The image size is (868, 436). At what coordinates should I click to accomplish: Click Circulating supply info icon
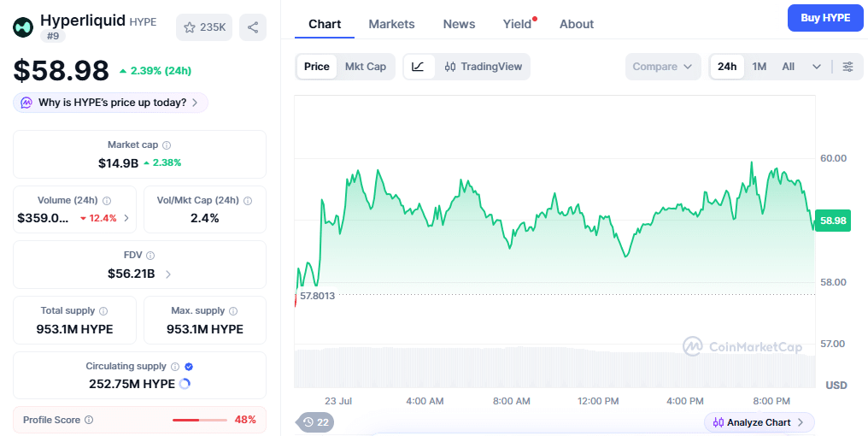pos(175,367)
